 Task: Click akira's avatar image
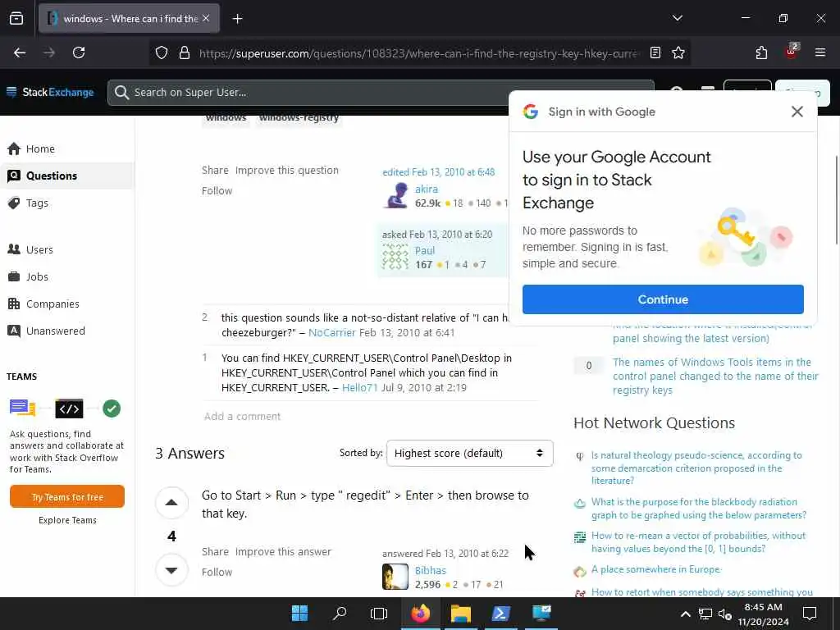395,195
